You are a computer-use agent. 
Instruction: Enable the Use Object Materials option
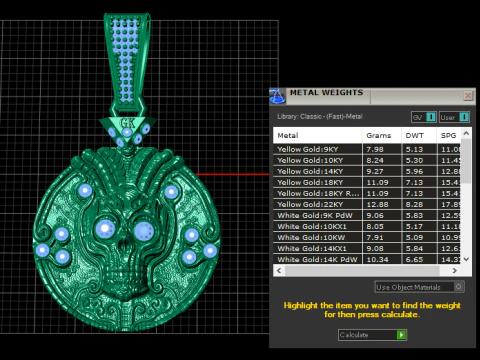click(x=419, y=287)
